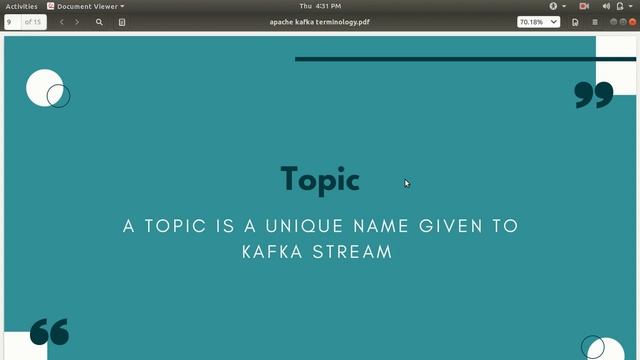Go to the previous page arrow
Screen dimensions: 640x360
click(62, 22)
